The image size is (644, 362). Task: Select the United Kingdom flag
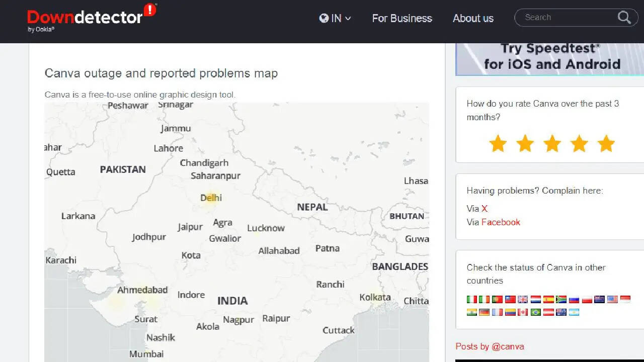523,299
